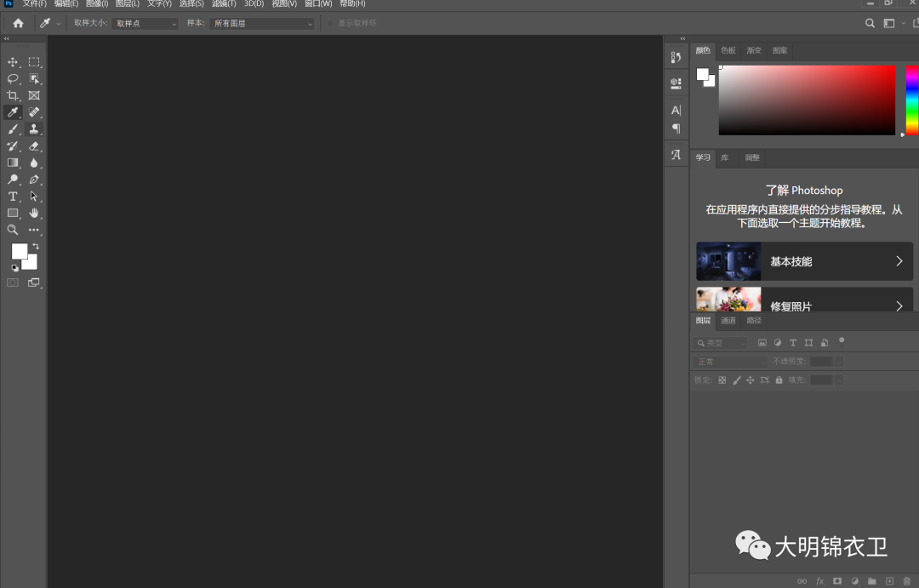Click the create new layer button
The width and height of the screenshot is (919, 588).
(890, 581)
